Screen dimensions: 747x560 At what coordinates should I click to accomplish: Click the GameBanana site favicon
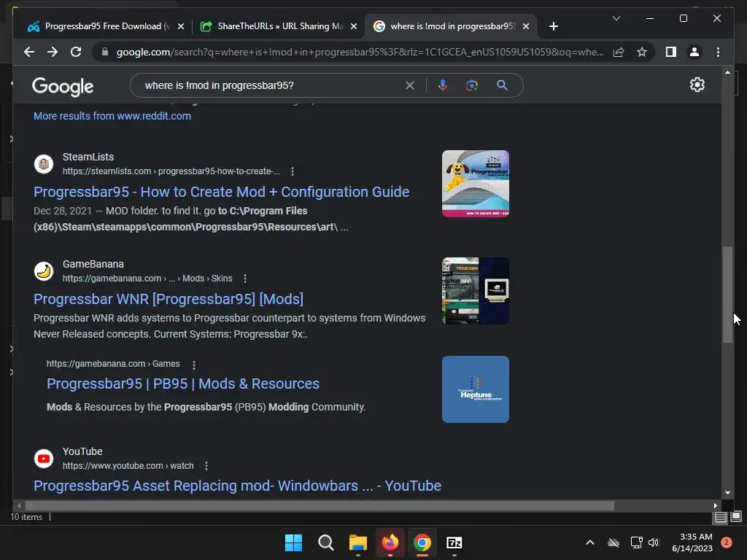44,271
